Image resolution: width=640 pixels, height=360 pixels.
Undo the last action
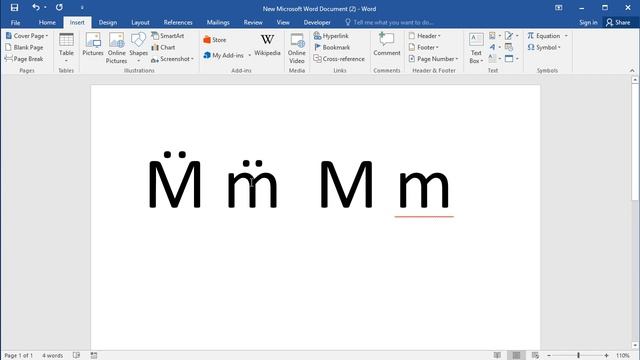tap(36, 7)
